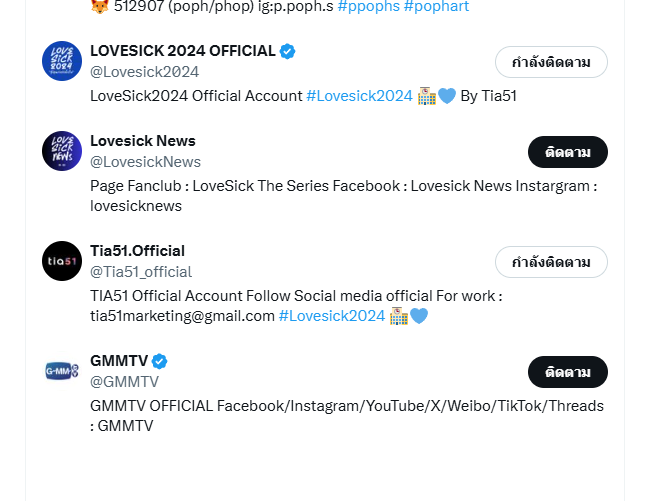
Task: Open Lovesick News profile avatar
Action: click(62, 151)
